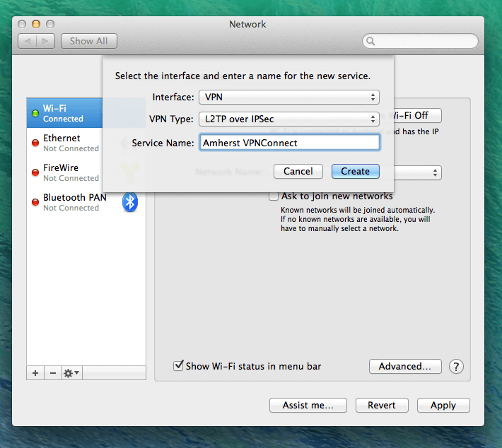The width and height of the screenshot is (502, 448).
Task: Enable Ask to join new networks checkbox
Action: (274, 196)
